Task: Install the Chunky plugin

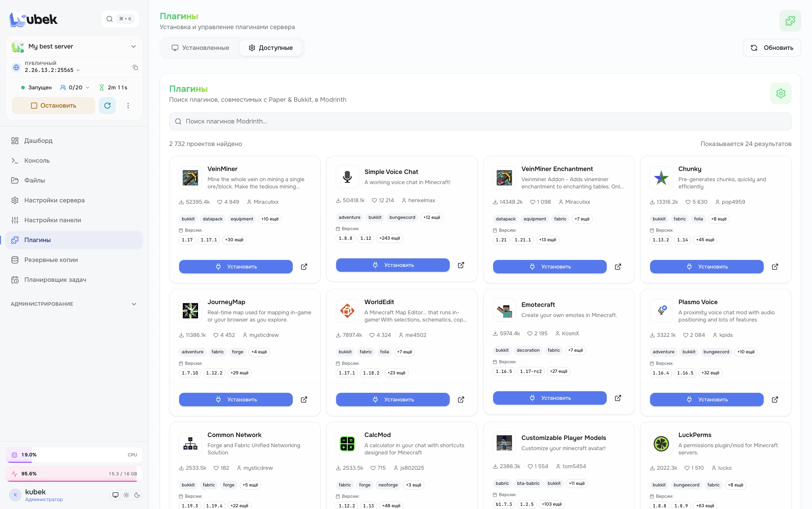Action: (x=707, y=267)
